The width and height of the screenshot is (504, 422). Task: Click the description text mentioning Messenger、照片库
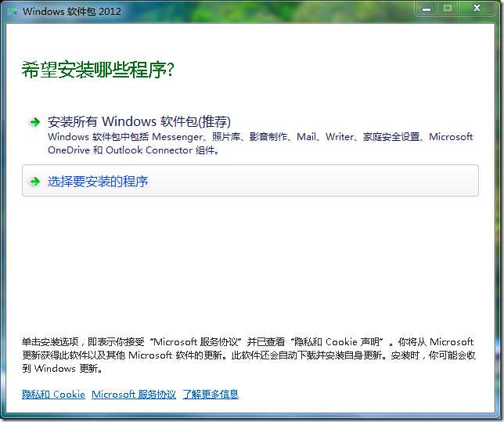(260, 143)
